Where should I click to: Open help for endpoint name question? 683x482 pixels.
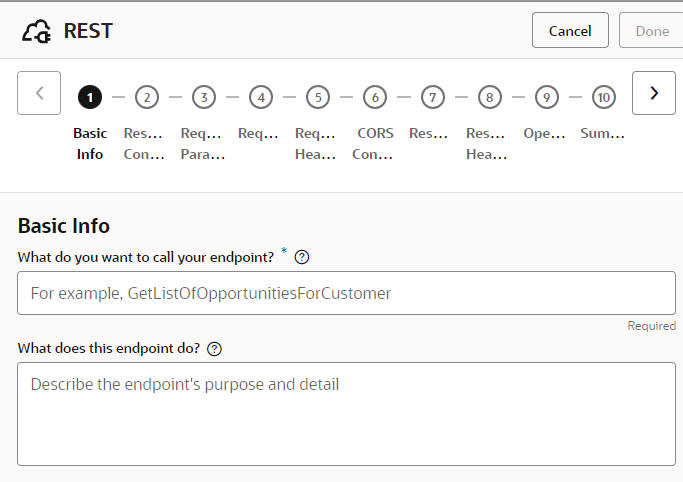(x=302, y=257)
